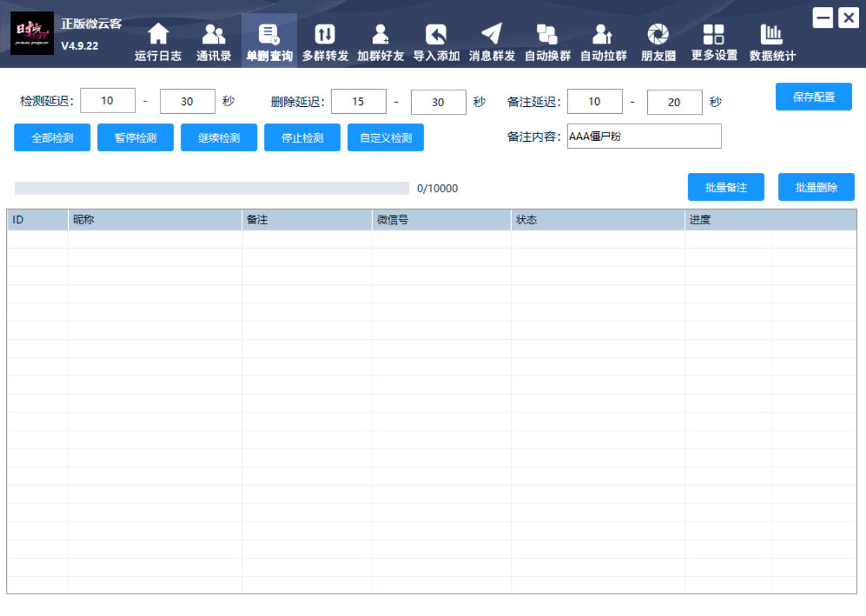Screen dimensions: 866x616
Task: Start 全部检测 detection
Action: [52, 138]
